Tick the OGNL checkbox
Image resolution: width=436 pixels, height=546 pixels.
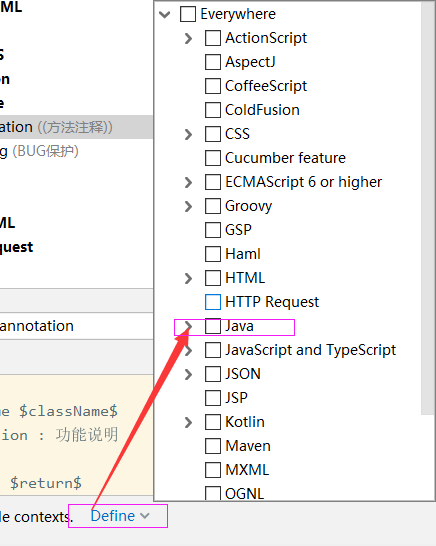[x=213, y=493]
